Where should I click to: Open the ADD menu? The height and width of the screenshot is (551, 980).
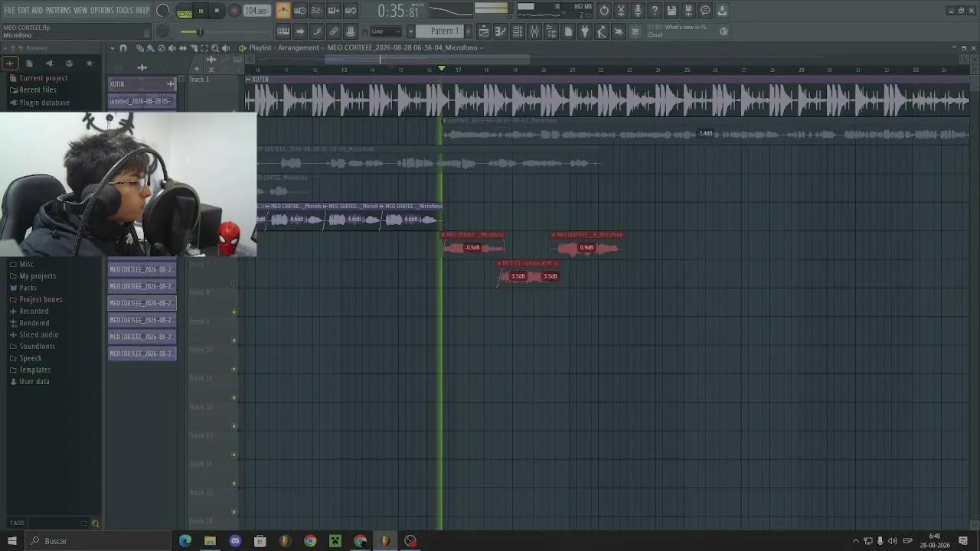(x=38, y=11)
